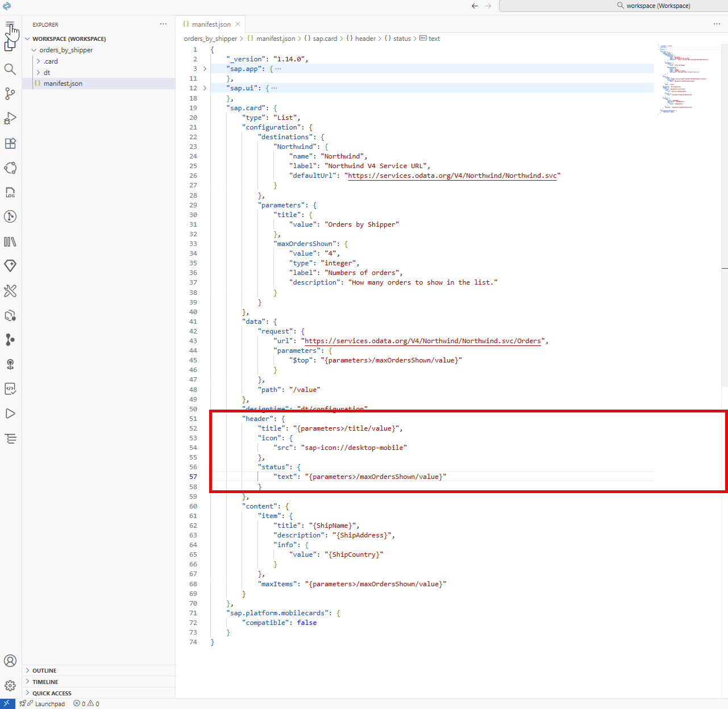
Task: Open the Search view in activity bar
Action: pyautogui.click(x=10, y=69)
